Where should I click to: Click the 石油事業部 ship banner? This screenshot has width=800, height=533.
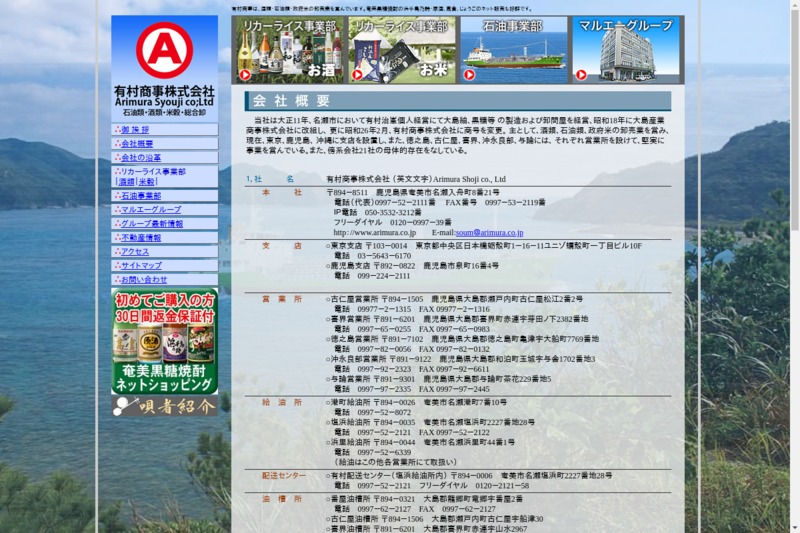pyautogui.click(x=513, y=50)
